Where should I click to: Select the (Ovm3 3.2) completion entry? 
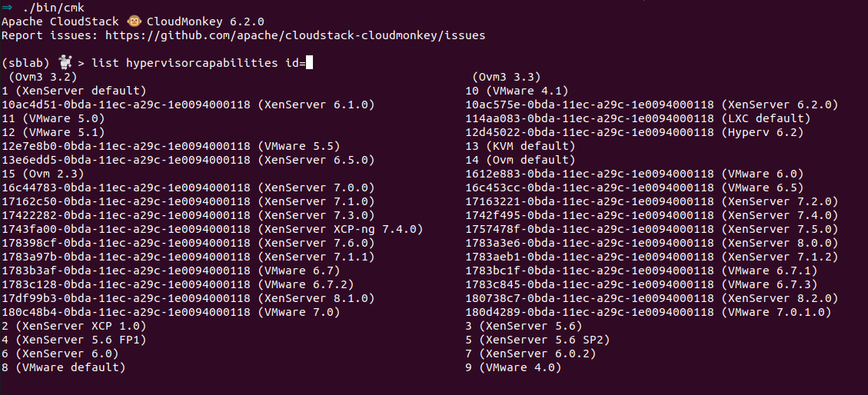pyautogui.click(x=42, y=77)
